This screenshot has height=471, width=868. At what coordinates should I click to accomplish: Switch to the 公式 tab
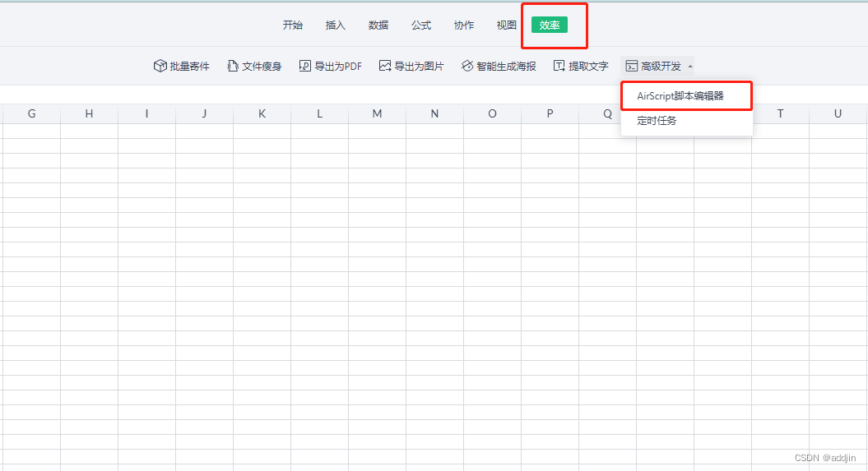pos(421,25)
